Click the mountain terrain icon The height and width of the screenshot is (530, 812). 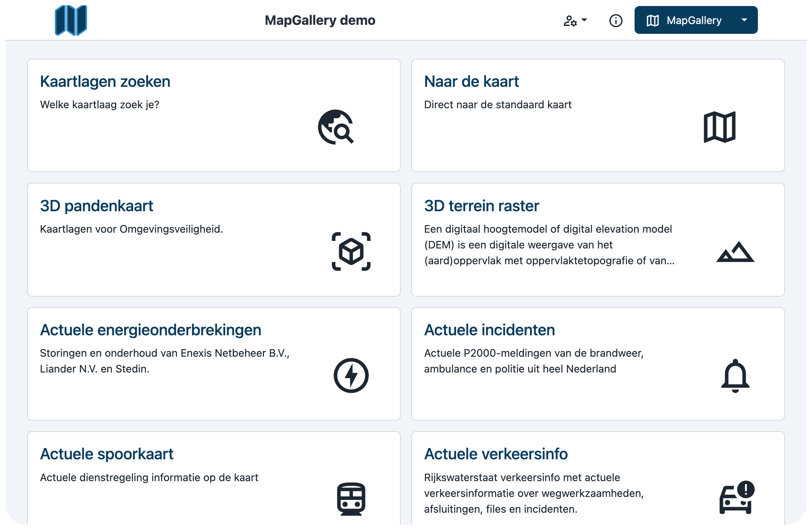click(735, 252)
